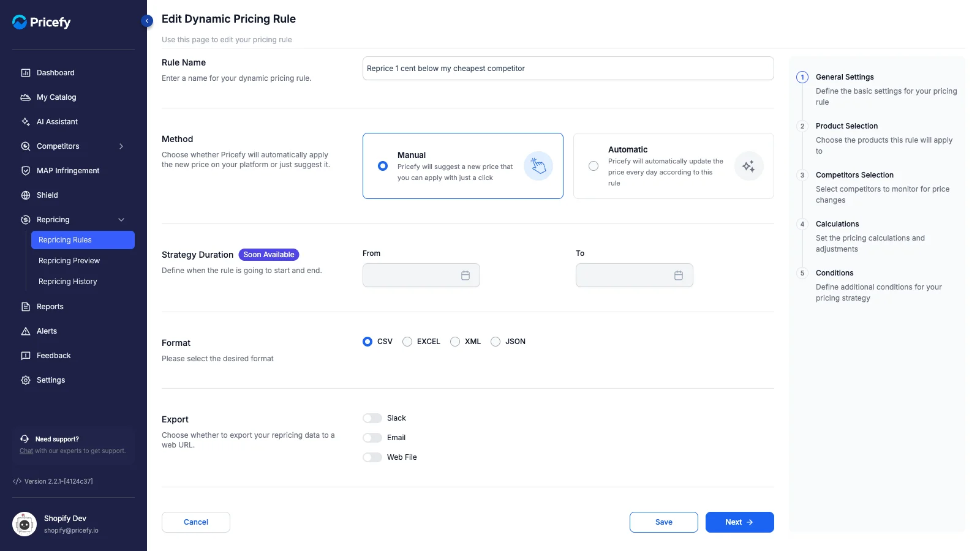
Task: Open the To date calendar icon
Action: [x=679, y=275]
